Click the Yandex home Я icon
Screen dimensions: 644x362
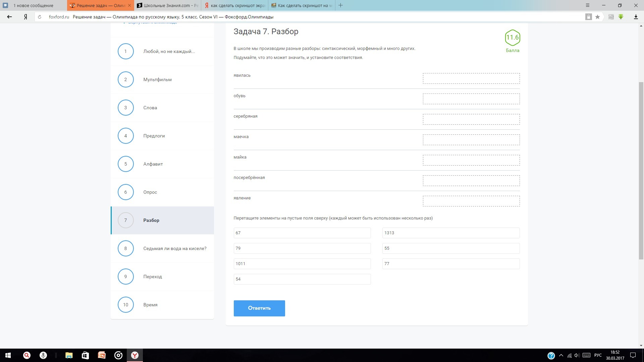pos(25,17)
